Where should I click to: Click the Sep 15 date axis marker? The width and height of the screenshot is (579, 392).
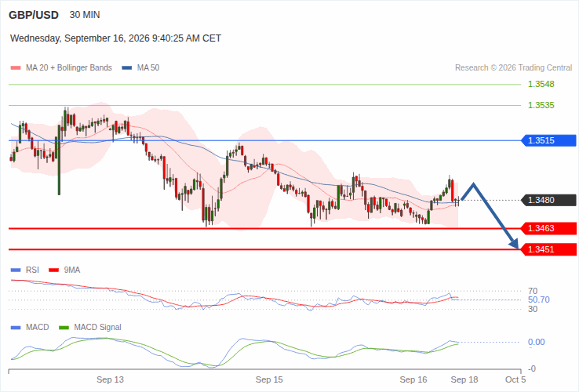tap(269, 379)
